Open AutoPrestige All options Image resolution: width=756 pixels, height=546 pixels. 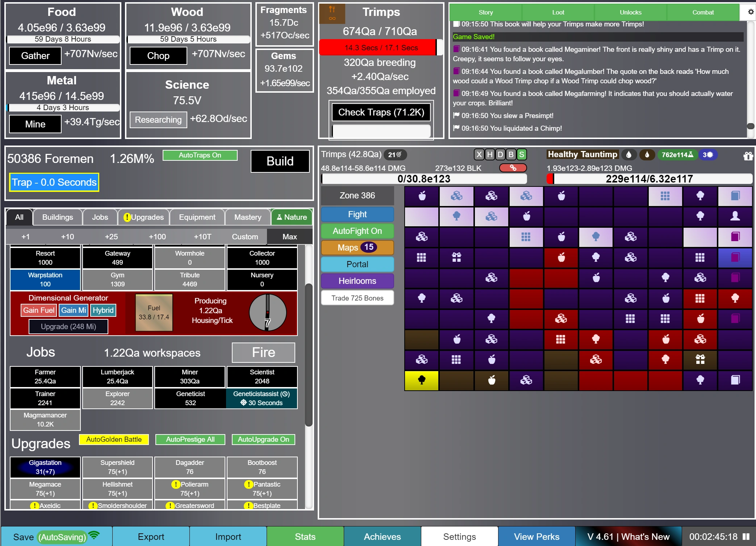click(x=190, y=439)
